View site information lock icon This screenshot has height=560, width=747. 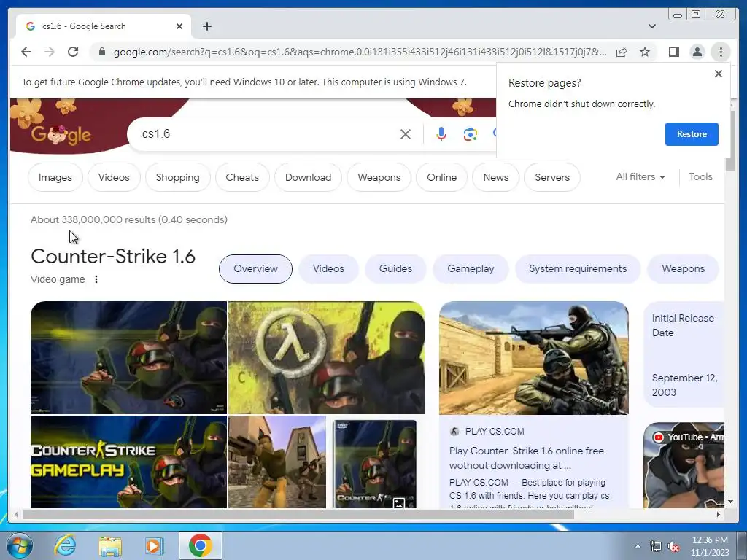point(101,52)
